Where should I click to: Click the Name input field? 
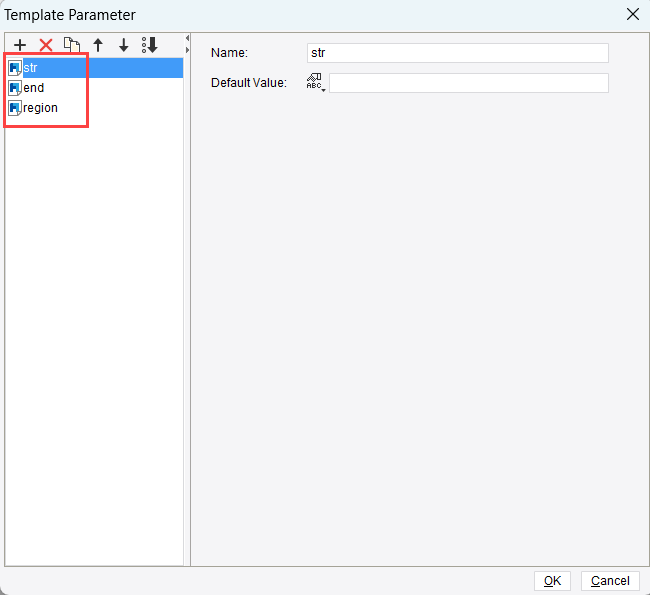click(x=458, y=53)
